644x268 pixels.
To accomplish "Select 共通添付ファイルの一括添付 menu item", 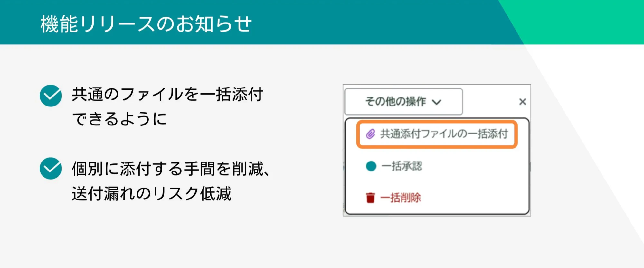I will [444, 134].
